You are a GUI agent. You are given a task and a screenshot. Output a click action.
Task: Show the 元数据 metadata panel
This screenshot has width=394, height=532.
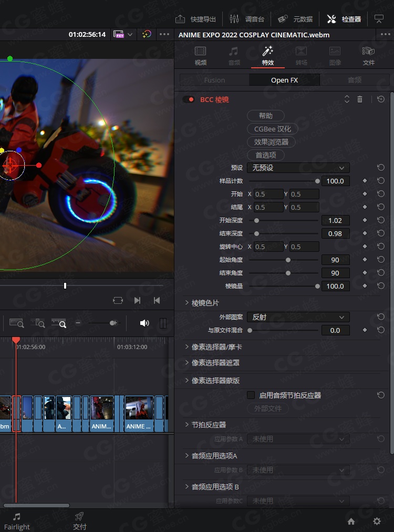[295, 19]
